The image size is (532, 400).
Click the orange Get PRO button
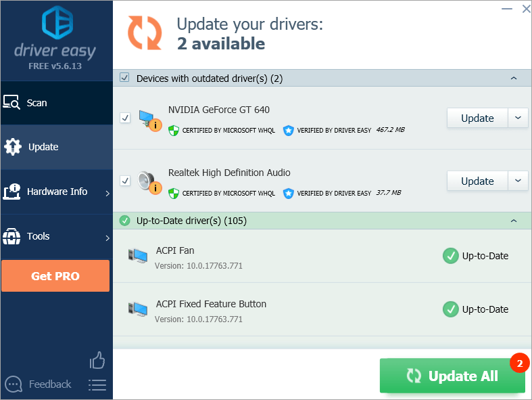click(x=55, y=276)
